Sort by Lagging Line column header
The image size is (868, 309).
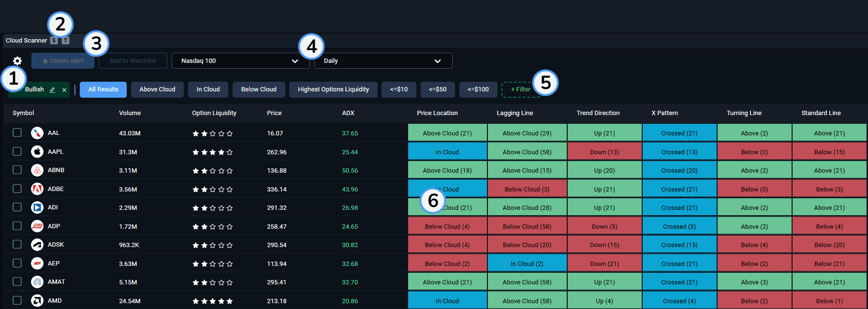coord(515,113)
